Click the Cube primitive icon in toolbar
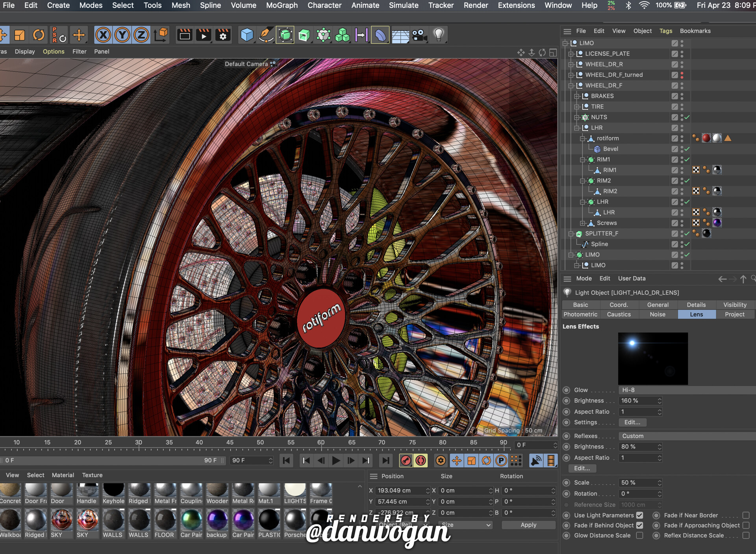Viewport: 756px width, 554px height. (x=247, y=35)
